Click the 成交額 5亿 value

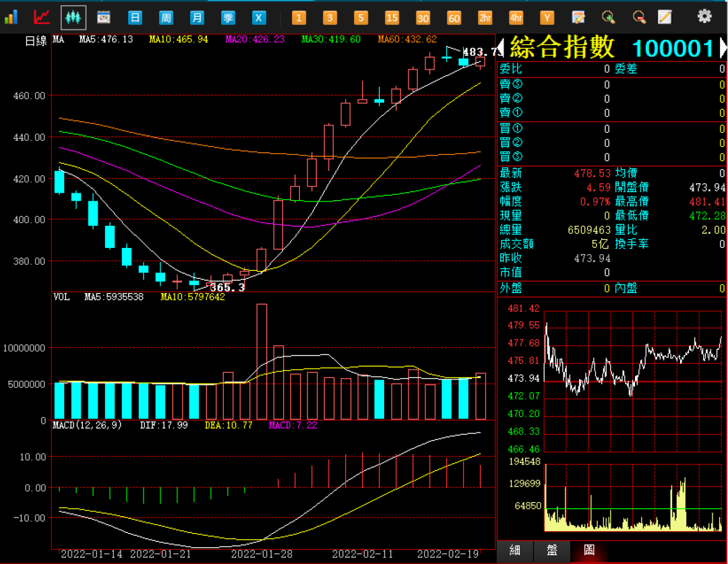pyautogui.click(x=601, y=244)
